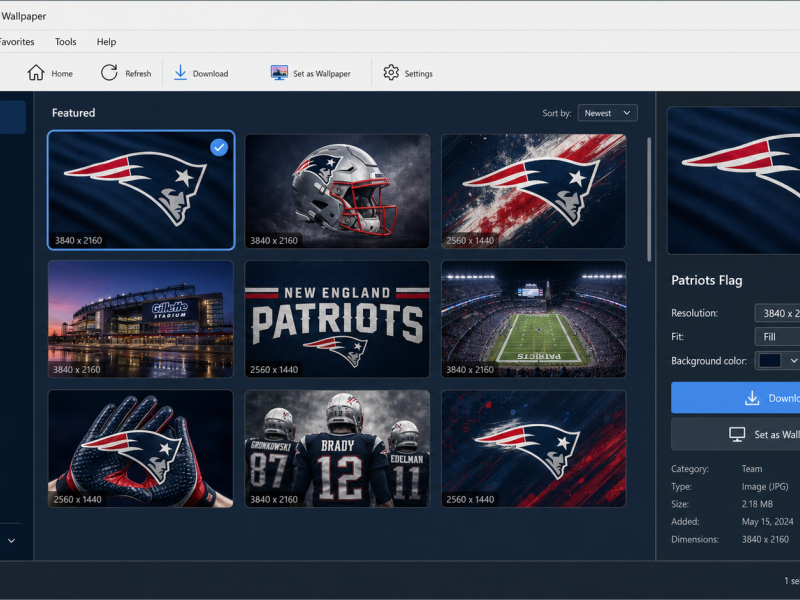Select the stadium field aerial thumbnail
The width and height of the screenshot is (800, 600).
tap(534, 319)
